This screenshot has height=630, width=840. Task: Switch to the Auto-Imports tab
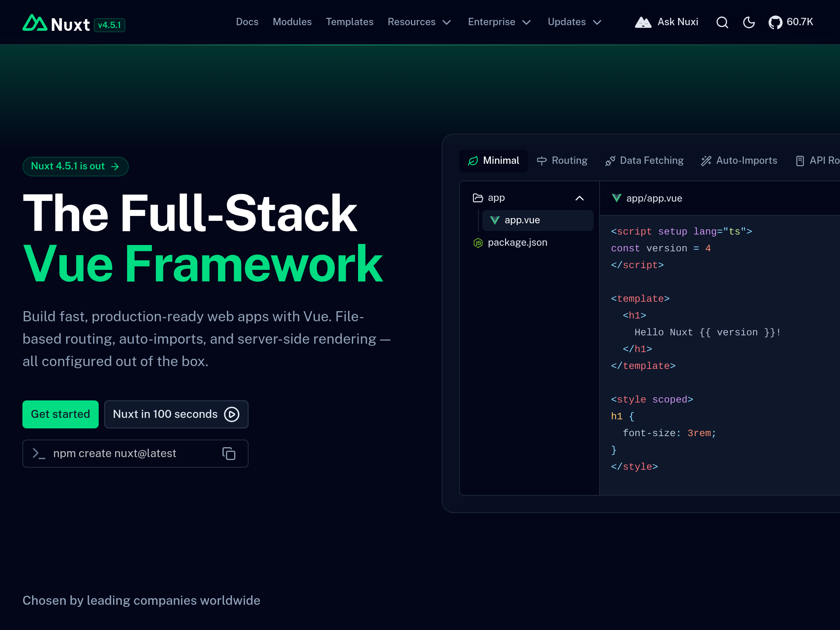coord(739,161)
